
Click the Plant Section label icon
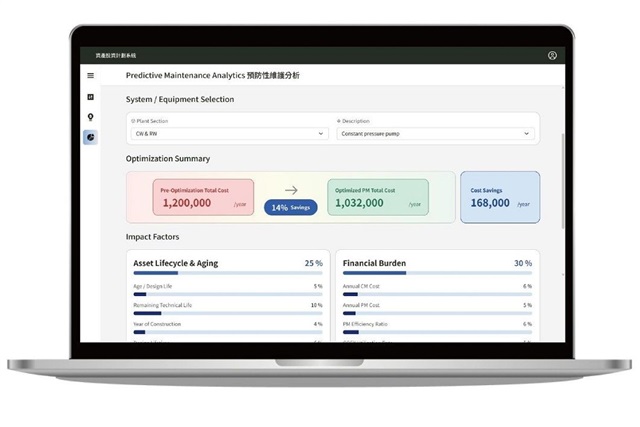pyautogui.click(x=133, y=121)
